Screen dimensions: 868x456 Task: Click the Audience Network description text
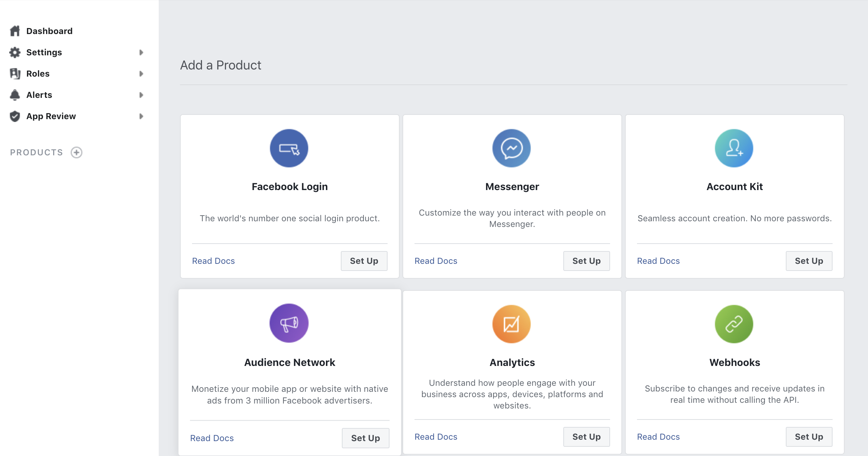click(290, 395)
